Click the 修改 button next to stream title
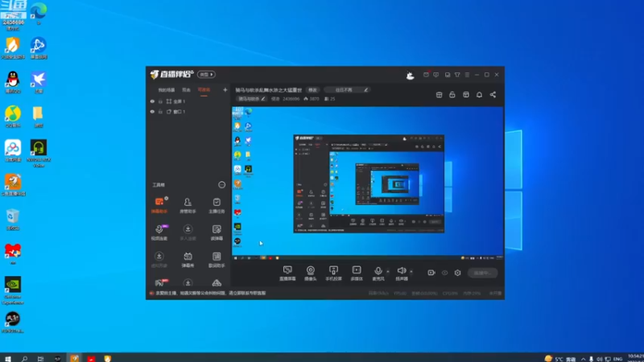Screen dimensions: 644x362 312,90
